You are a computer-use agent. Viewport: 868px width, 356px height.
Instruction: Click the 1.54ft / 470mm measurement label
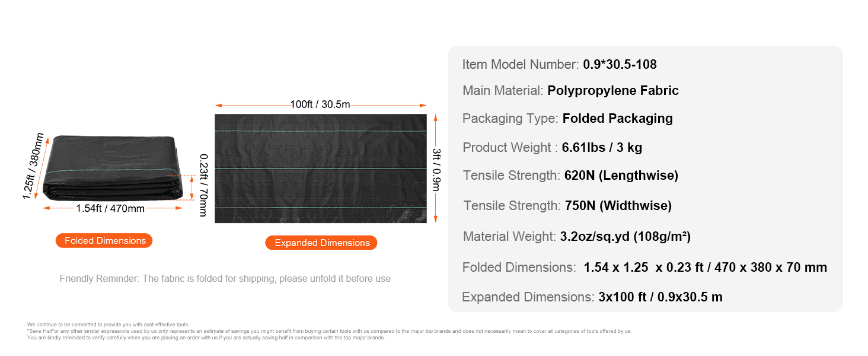[x=110, y=208]
